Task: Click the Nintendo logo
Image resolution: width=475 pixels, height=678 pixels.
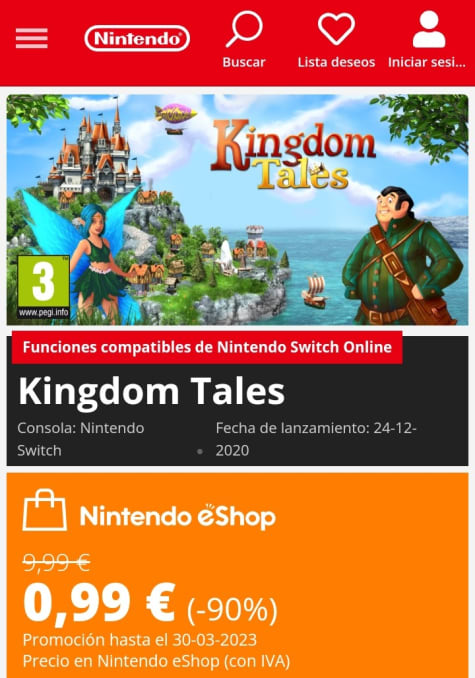Action: point(137,38)
